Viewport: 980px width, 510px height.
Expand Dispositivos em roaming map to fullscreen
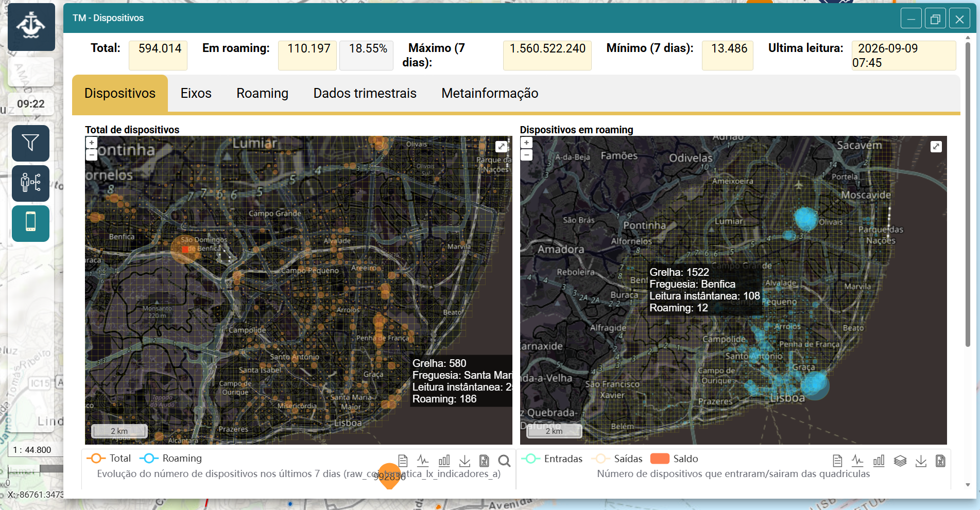coord(936,147)
